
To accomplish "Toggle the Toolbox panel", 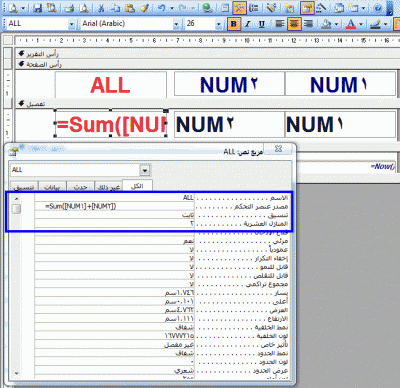I will 239,8.
